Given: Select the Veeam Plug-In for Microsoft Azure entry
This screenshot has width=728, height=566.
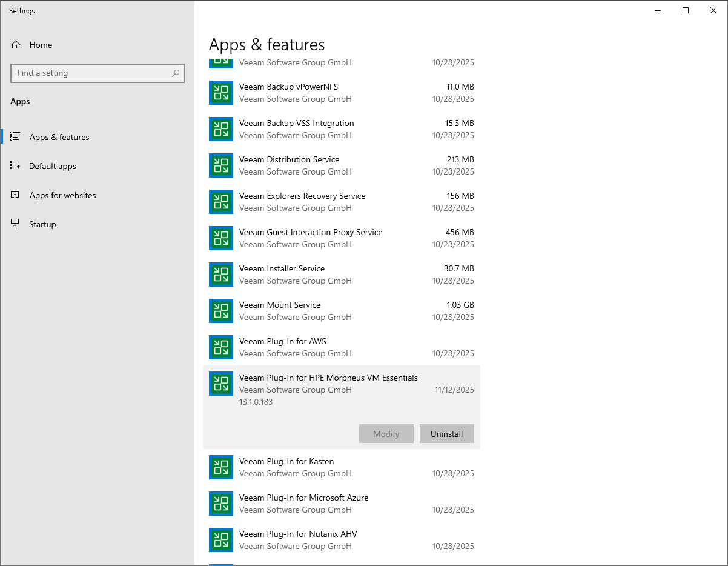Looking at the screenshot, I should click(303, 504).
